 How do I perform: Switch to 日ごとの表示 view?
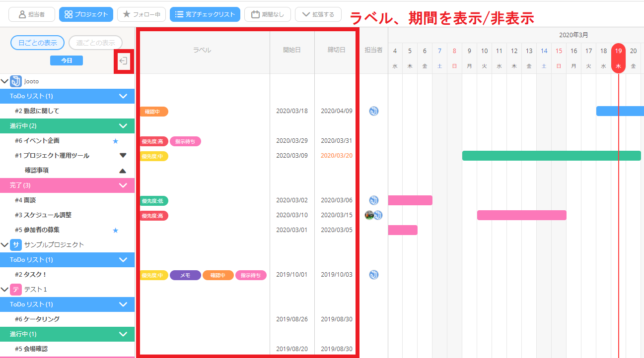pos(37,43)
